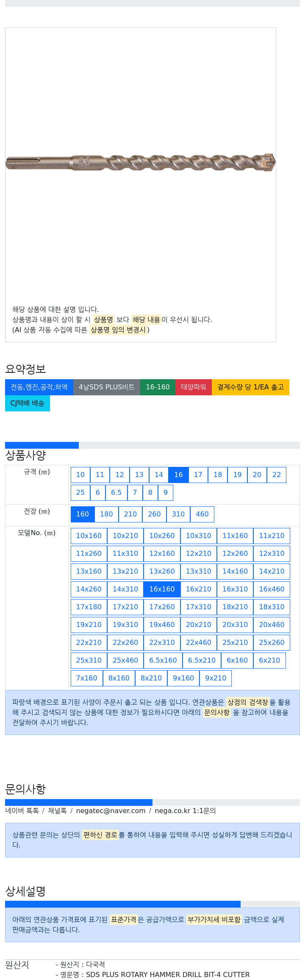Select diameter 25 option
305x980 pixels.
pos(80,493)
